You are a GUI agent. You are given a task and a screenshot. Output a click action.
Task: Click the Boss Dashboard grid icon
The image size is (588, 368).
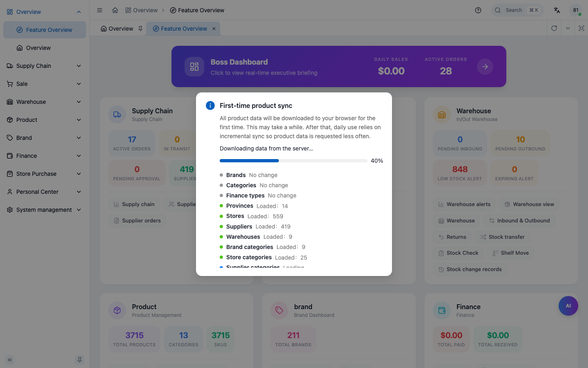tap(194, 67)
